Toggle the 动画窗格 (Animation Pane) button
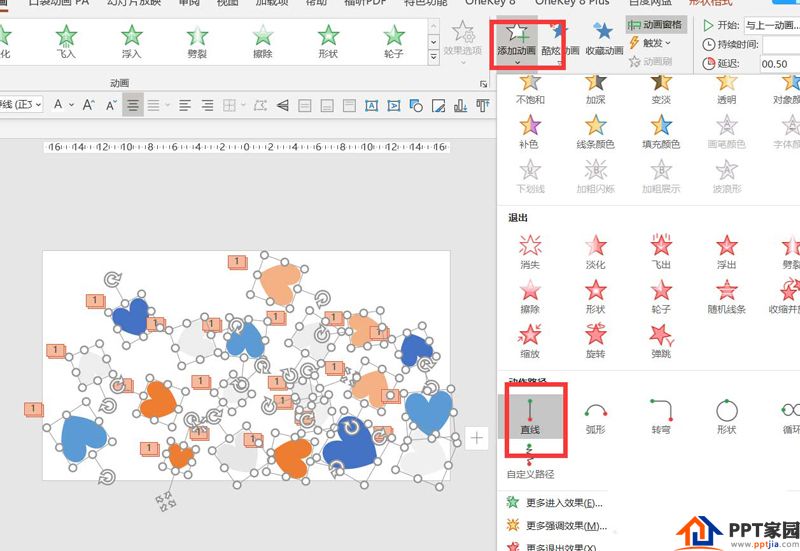Screen dimensions: 800x551 coord(656,24)
